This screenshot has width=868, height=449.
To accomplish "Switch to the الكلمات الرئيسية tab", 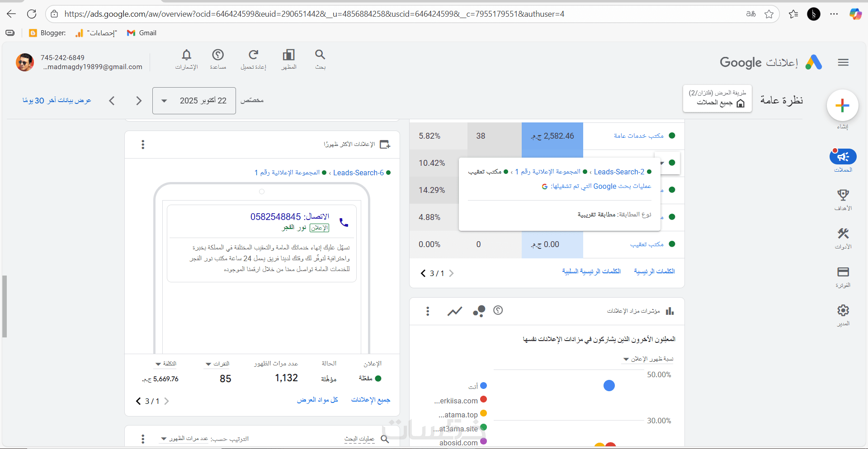I will point(654,271).
